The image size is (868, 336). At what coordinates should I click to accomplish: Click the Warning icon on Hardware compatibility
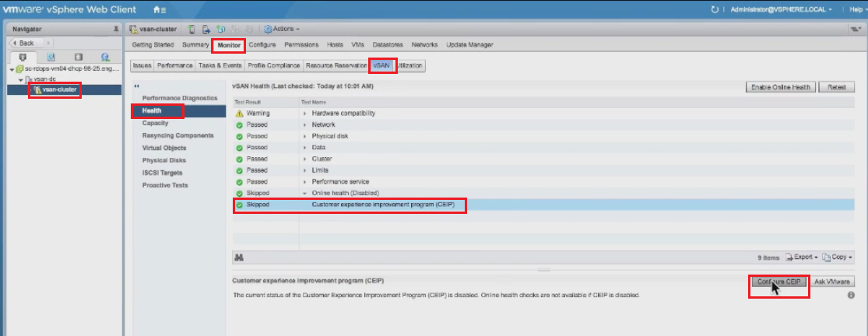click(239, 114)
